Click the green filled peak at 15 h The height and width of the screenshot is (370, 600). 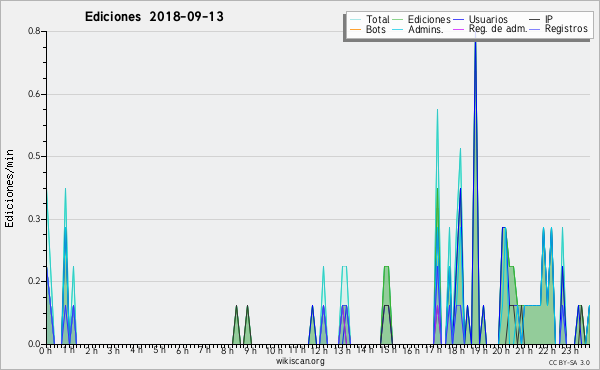[386, 306]
